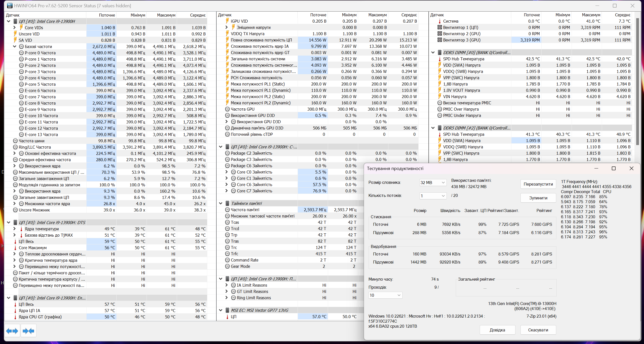Open the Проходів count dropdown showing 10
The image size is (644, 344).
pyautogui.click(x=385, y=295)
